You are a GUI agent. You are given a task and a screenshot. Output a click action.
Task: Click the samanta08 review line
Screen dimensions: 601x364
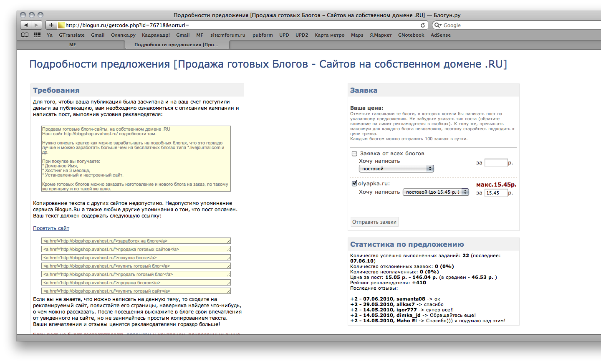coord(395,299)
